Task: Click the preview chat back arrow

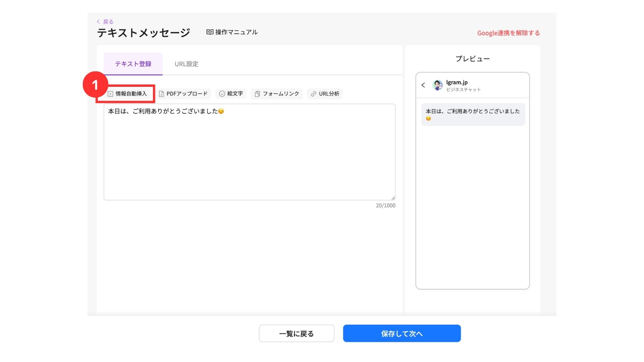Action: 423,85
